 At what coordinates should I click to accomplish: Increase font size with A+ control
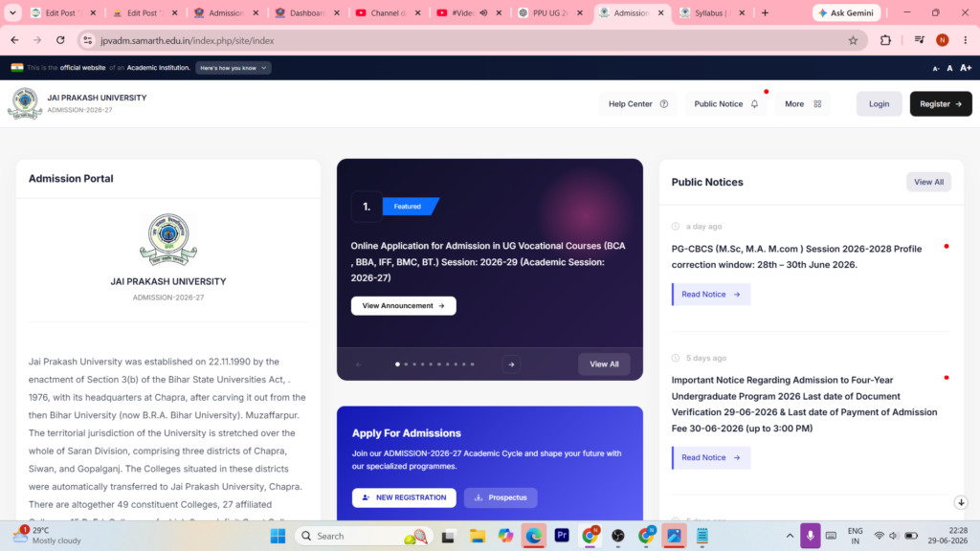966,68
